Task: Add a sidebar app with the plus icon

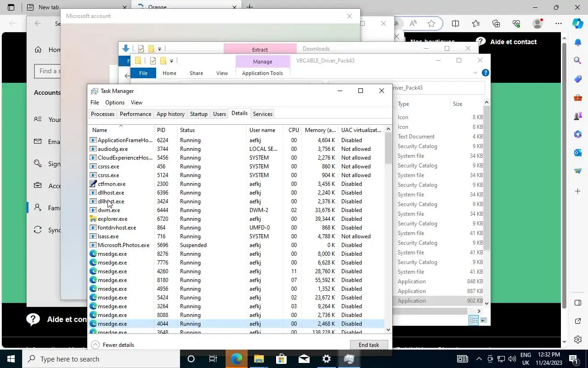Action: (x=578, y=190)
